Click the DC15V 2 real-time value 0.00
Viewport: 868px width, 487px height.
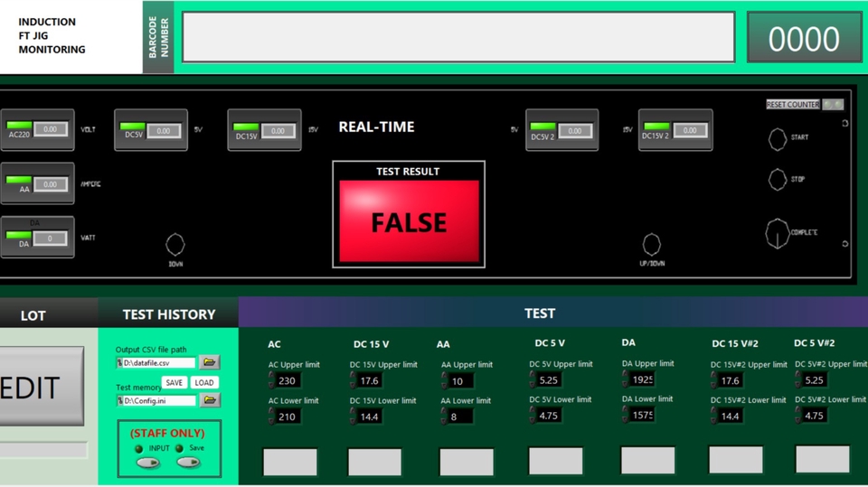tap(690, 130)
